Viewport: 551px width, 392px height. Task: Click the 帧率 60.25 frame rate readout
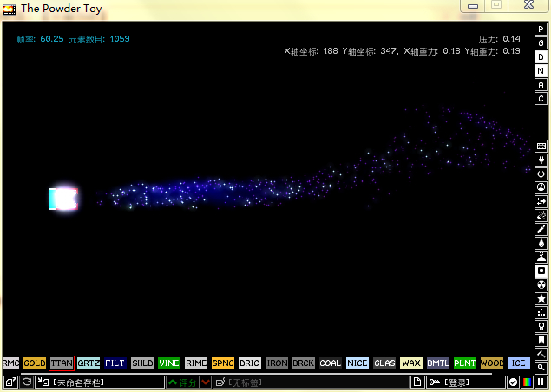click(41, 39)
